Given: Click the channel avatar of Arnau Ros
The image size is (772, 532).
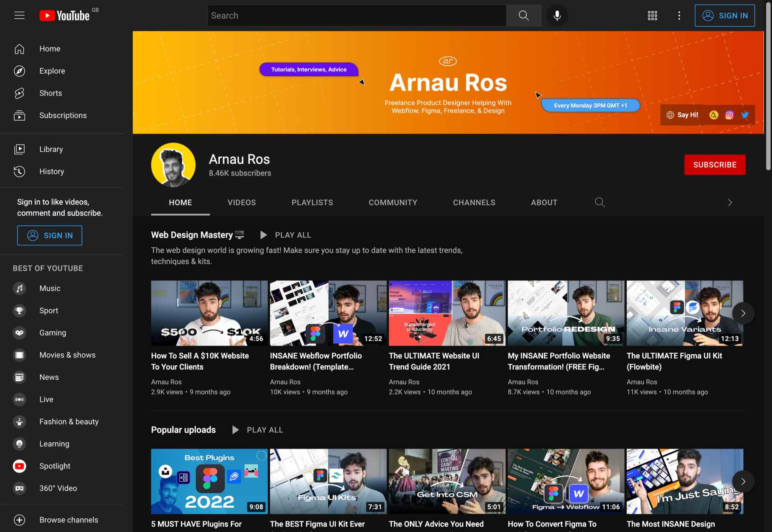Looking at the screenshot, I should pyautogui.click(x=173, y=165).
